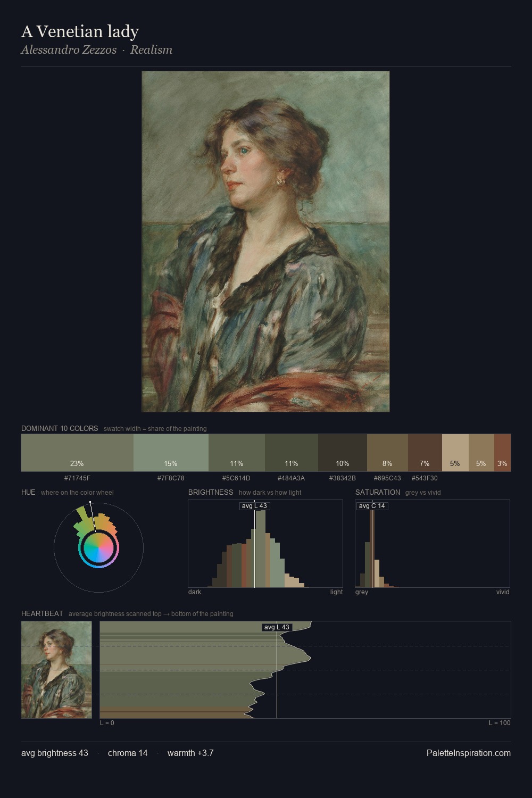The image size is (532, 798).
Task: Click the 'BRIGHTNESS' section heading
Action: click(211, 492)
